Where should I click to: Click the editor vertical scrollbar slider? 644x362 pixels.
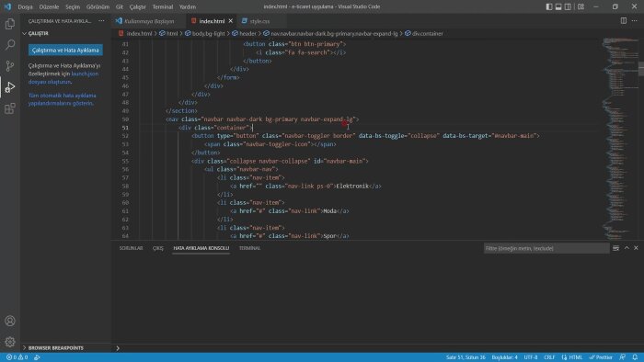click(x=640, y=68)
